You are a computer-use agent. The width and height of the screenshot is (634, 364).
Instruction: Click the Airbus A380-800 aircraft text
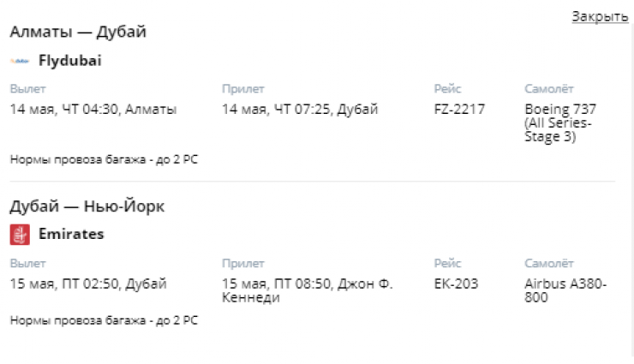pyautogui.click(x=565, y=290)
